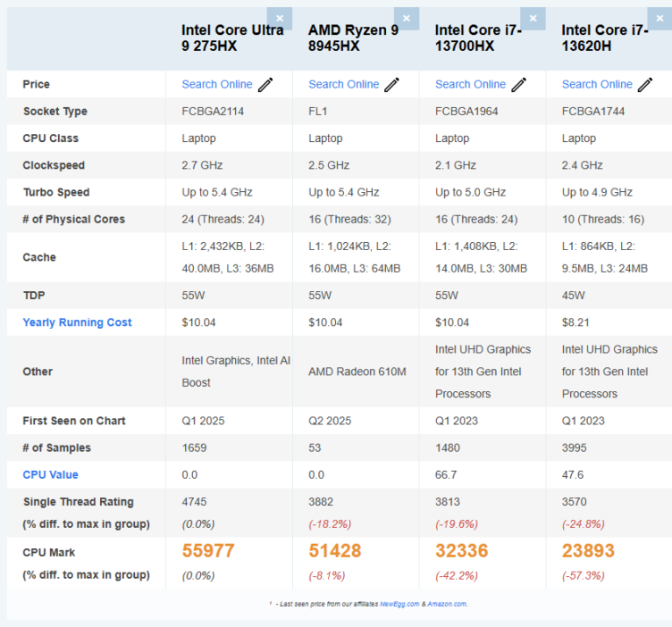Click Intel Graphics, Intel AI Boost entry

click(236, 372)
